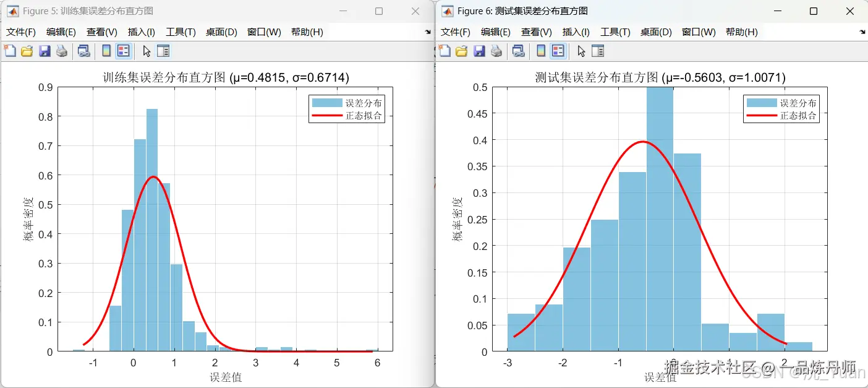Click 误差值 x-axis label in Figure 5

coord(226,377)
